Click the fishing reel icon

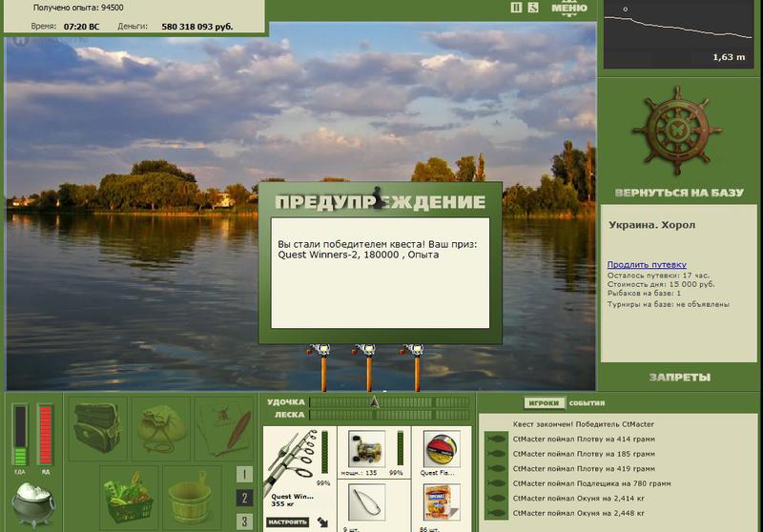(x=366, y=449)
